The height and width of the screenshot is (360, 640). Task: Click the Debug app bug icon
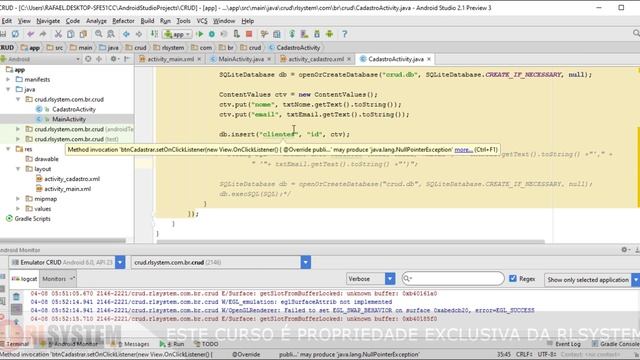point(212,34)
